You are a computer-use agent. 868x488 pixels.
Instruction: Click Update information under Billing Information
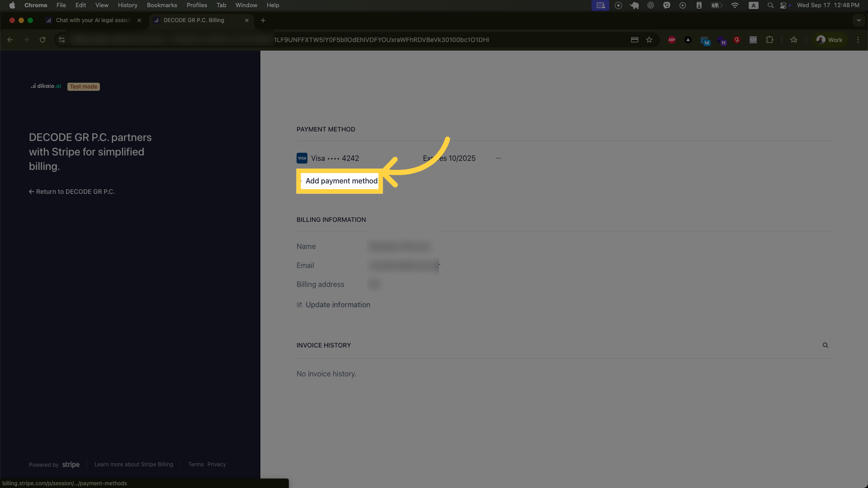point(338,305)
